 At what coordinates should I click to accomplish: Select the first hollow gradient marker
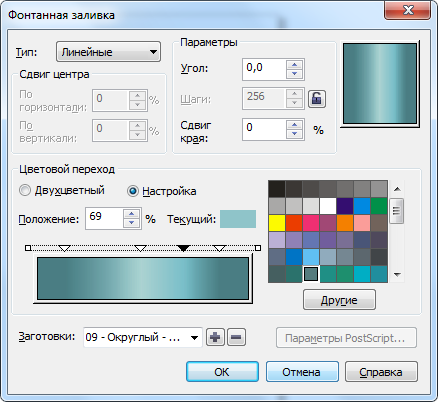coord(64,248)
